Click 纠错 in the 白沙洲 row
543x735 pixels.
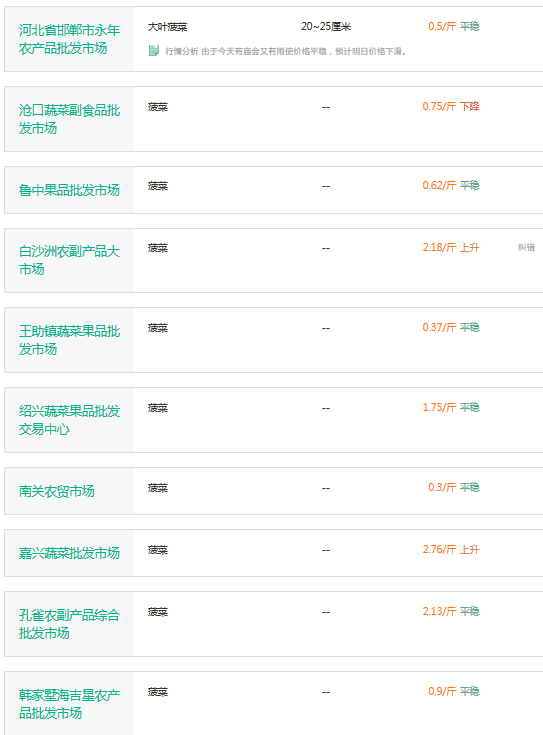pos(526,247)
